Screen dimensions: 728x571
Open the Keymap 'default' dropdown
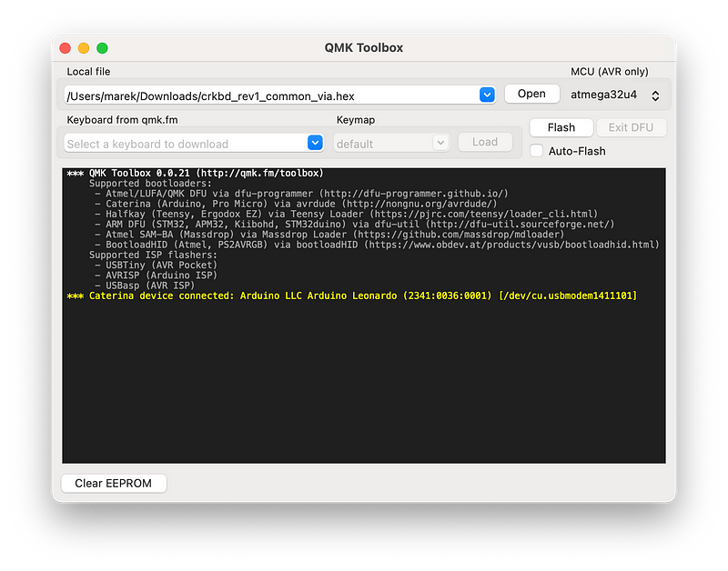point(391,143)
